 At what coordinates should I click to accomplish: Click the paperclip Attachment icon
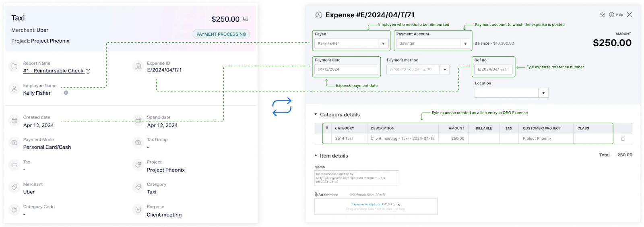[x=316, y=194]
